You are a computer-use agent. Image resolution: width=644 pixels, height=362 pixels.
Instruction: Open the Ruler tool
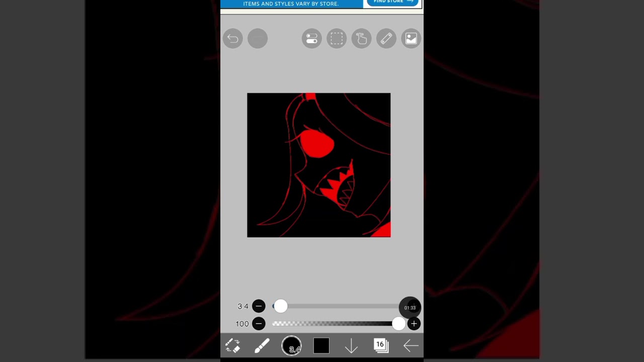[386, 39]
